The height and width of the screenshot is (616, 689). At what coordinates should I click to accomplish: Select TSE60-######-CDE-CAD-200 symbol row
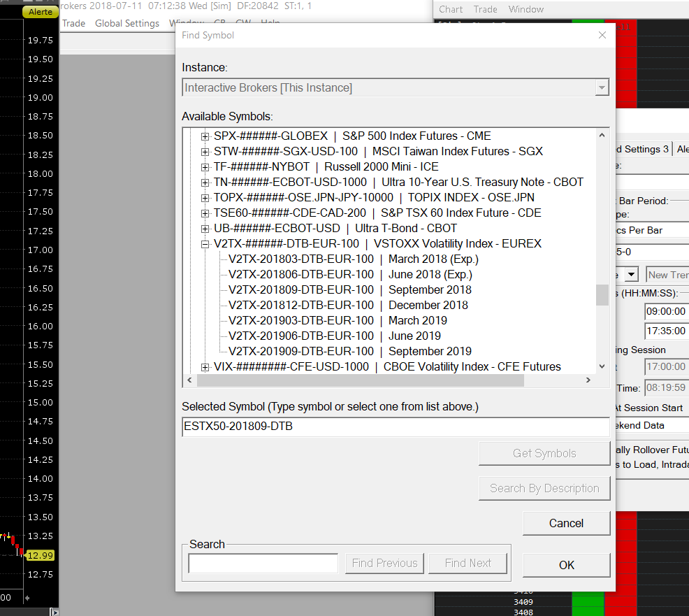click(x=377, y=213)
